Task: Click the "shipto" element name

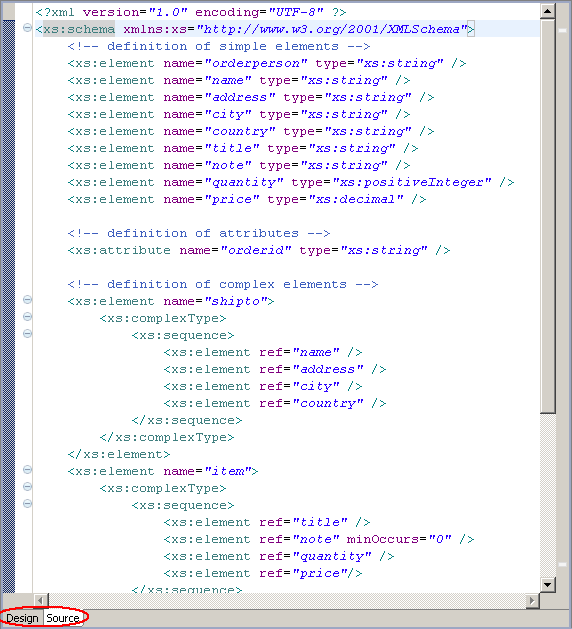Action: coord(235,301)
